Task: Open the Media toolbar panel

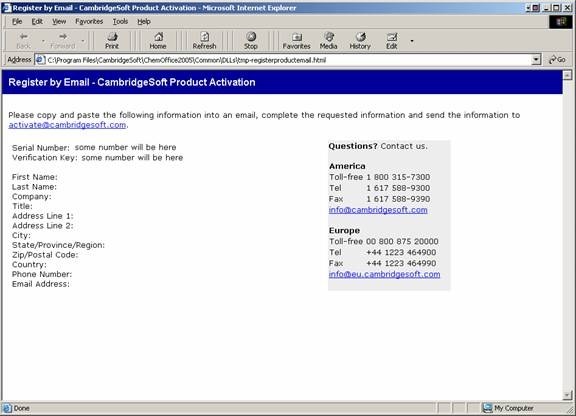Action: pyautogui.click(x=328, y=40)
